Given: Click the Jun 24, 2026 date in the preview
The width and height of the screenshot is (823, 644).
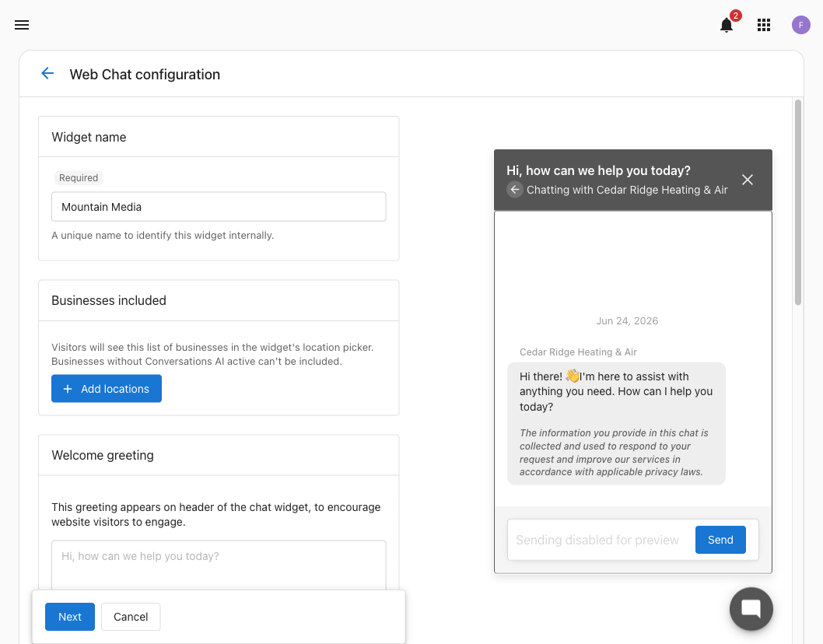Looking at the screenshot, I should 627,320.
